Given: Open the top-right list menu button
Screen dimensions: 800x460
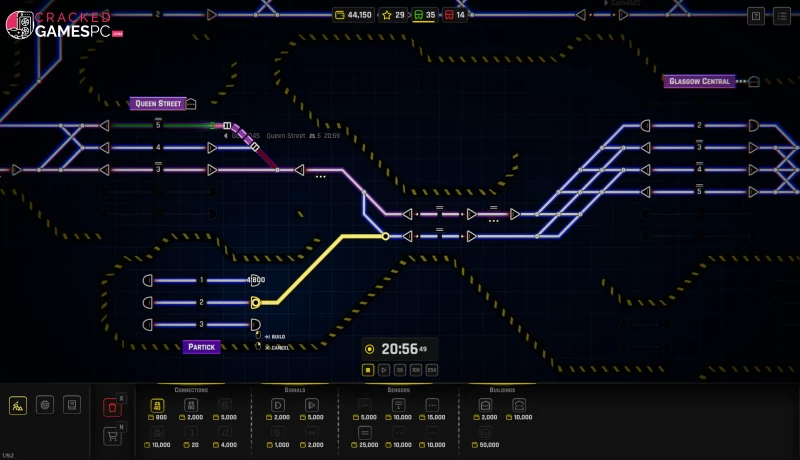Looking at the screenshot, I should pyautogui.click(x=781, y=15).
